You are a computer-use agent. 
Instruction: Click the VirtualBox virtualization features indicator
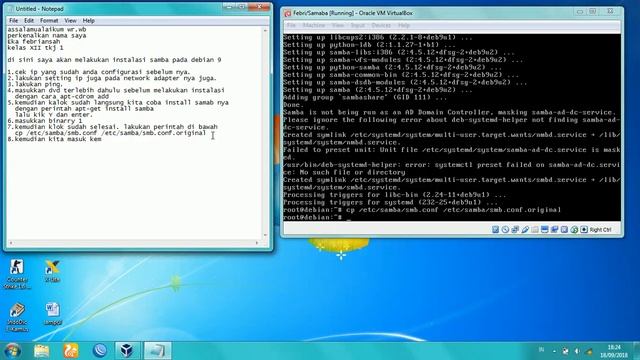click(564, 230)
